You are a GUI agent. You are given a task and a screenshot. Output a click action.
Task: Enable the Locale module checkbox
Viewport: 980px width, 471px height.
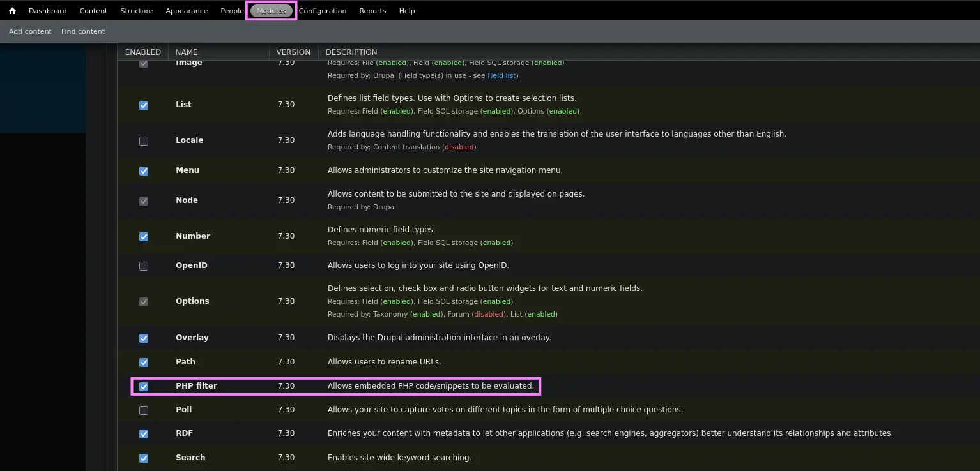coord(144,140)
